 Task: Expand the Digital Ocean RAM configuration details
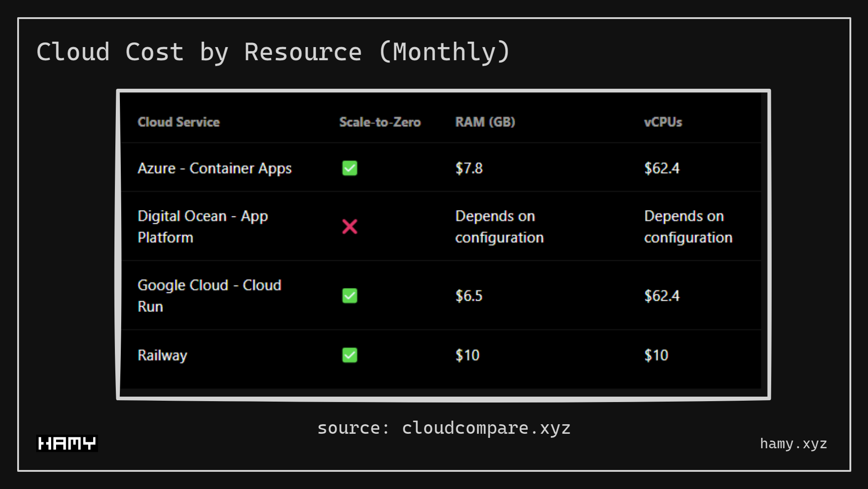499,226
